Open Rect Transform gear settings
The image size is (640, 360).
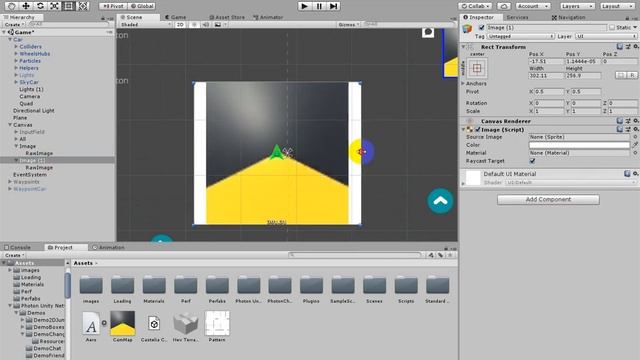coord(636,47)
